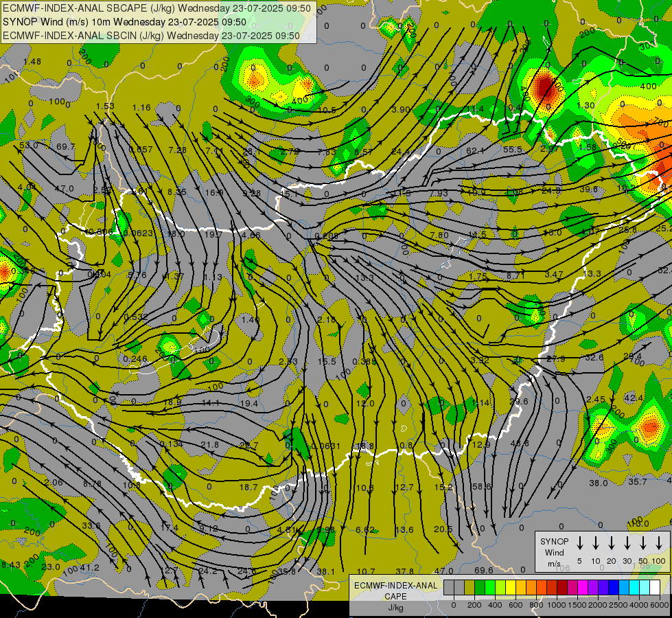Screen dimensions: 672x618
Task: Click the 3.90 value on the map
Action: coord(401,109)
